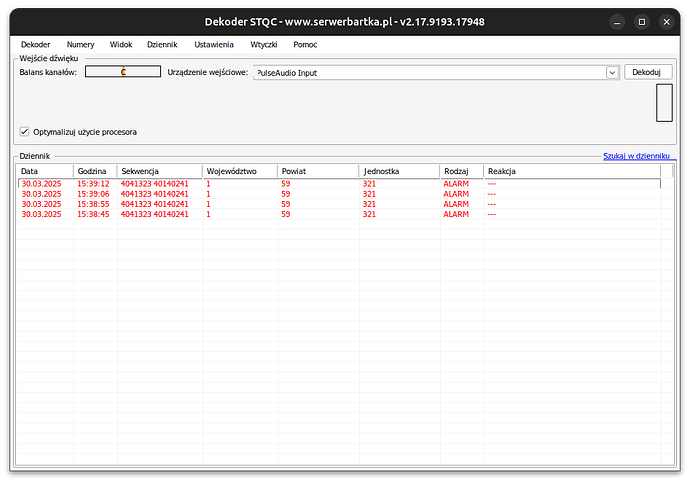
Task: Maximize the Dekoder STQC window
Action: pyautogui.click(x=642, y=21)
